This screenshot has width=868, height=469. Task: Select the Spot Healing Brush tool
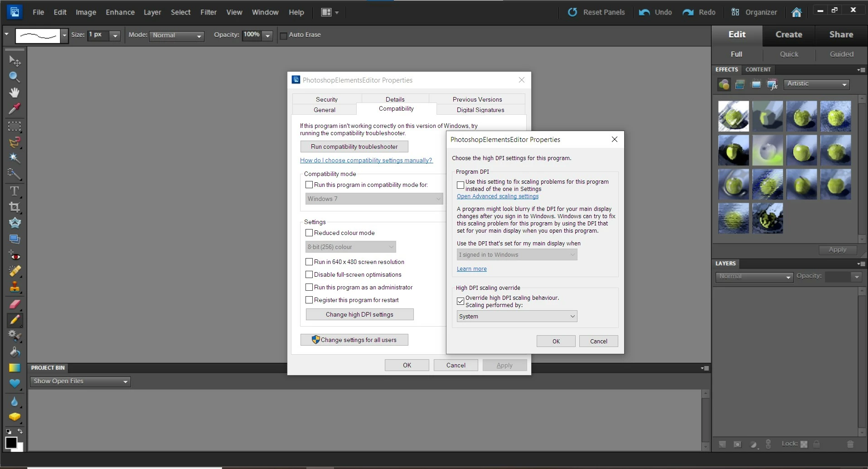point(15,271)
